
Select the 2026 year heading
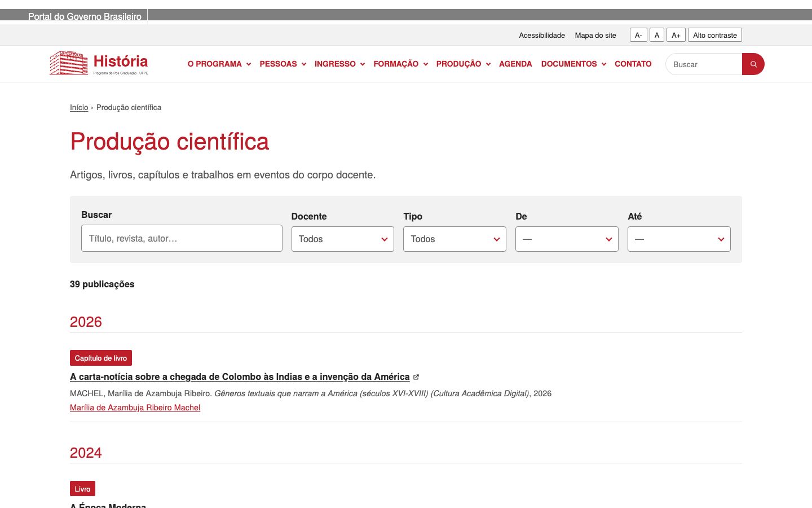86,322
